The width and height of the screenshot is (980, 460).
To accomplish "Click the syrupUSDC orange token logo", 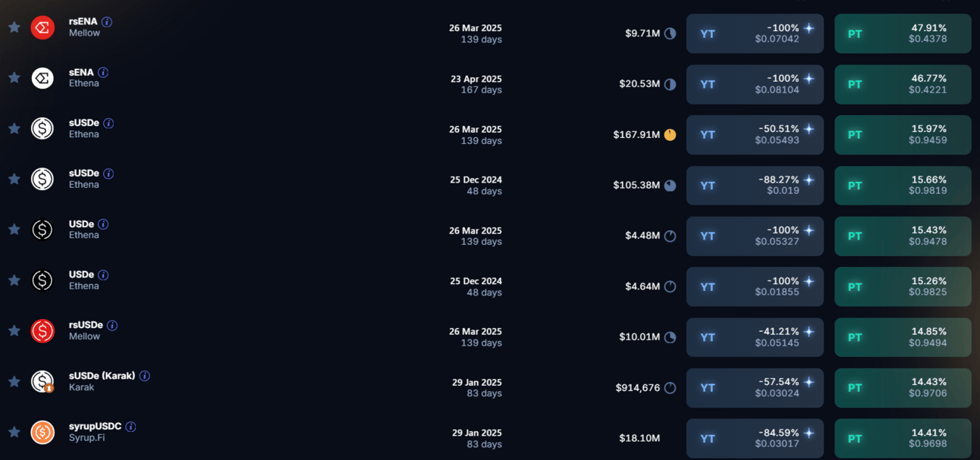I will 42,432.
